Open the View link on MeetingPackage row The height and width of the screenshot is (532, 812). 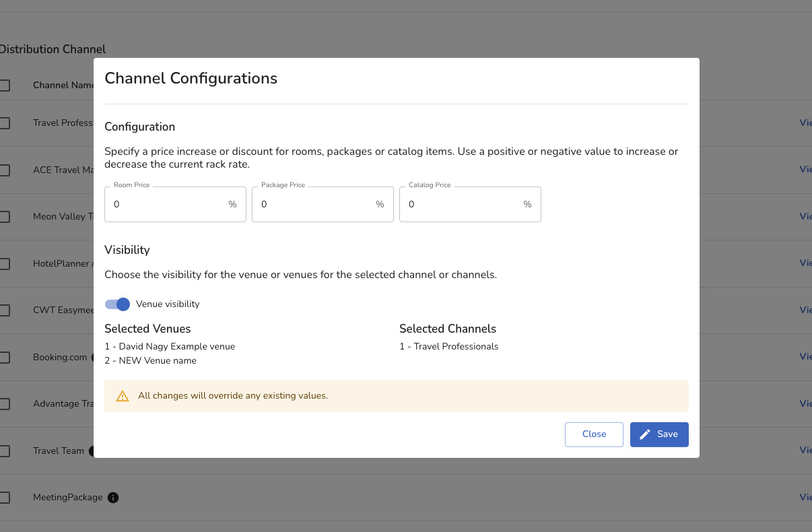tap(805, 497)
